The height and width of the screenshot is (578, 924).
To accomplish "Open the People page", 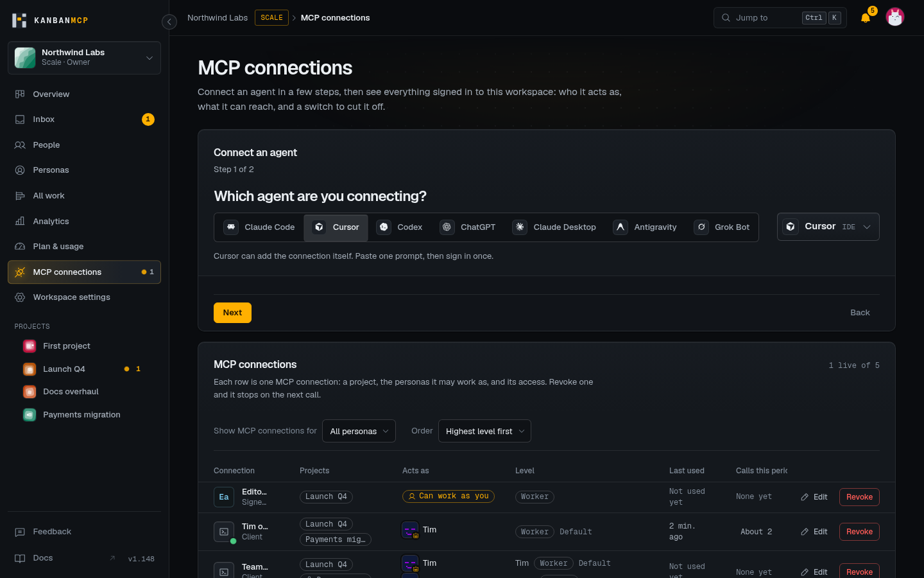I will point(84,145).
